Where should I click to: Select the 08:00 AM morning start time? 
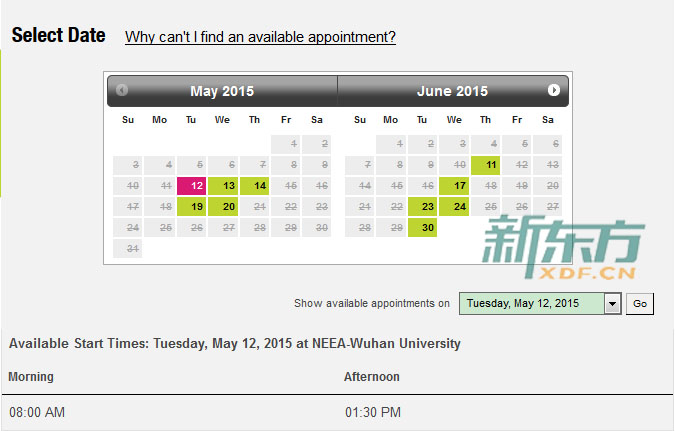37,412
